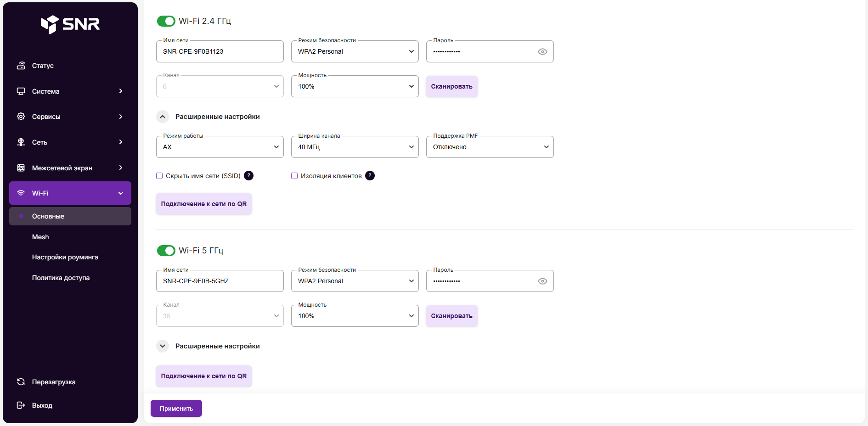Click help icon beside Скрыть имя сети
The height and width of the screenshot is (426, 868).
tap(248, 176)
